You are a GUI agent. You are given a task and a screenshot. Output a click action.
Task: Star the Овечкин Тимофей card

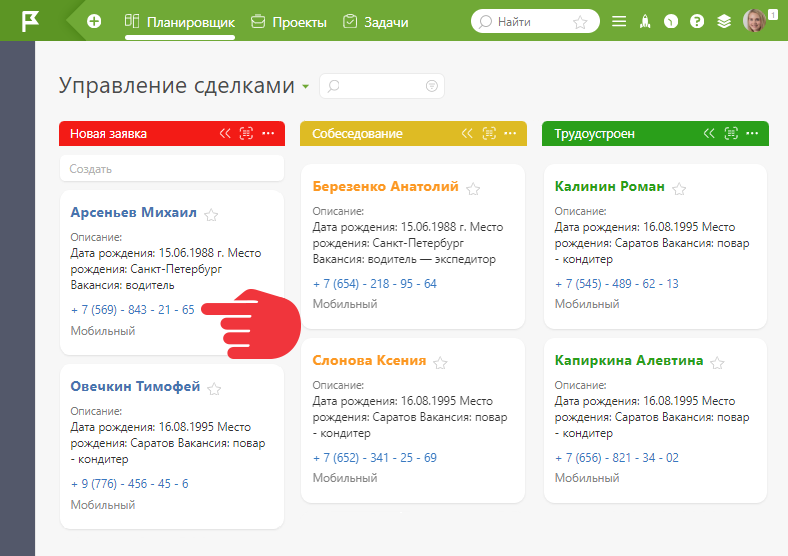[x=214, y=389]
